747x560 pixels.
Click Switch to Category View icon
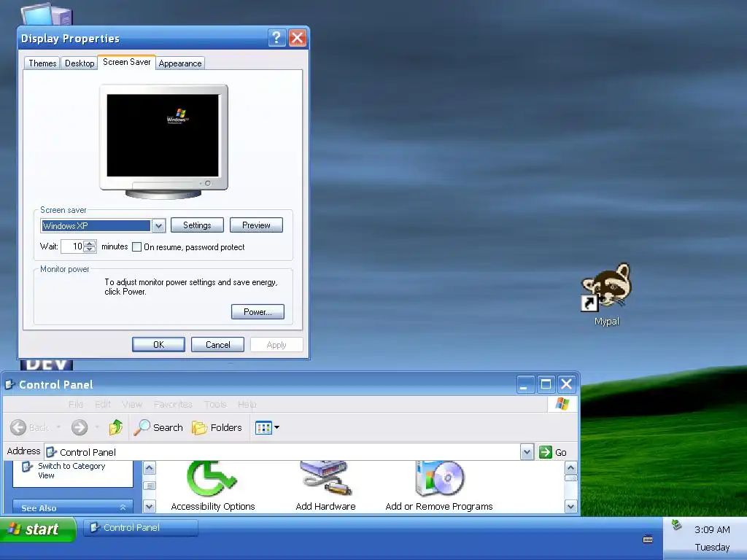[28, 467]
